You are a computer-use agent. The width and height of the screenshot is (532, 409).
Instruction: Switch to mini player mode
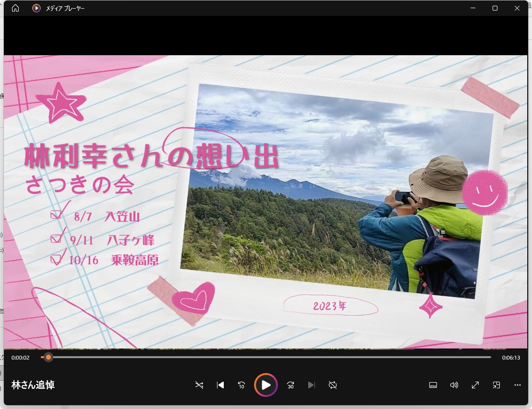(x=496, y=385)
